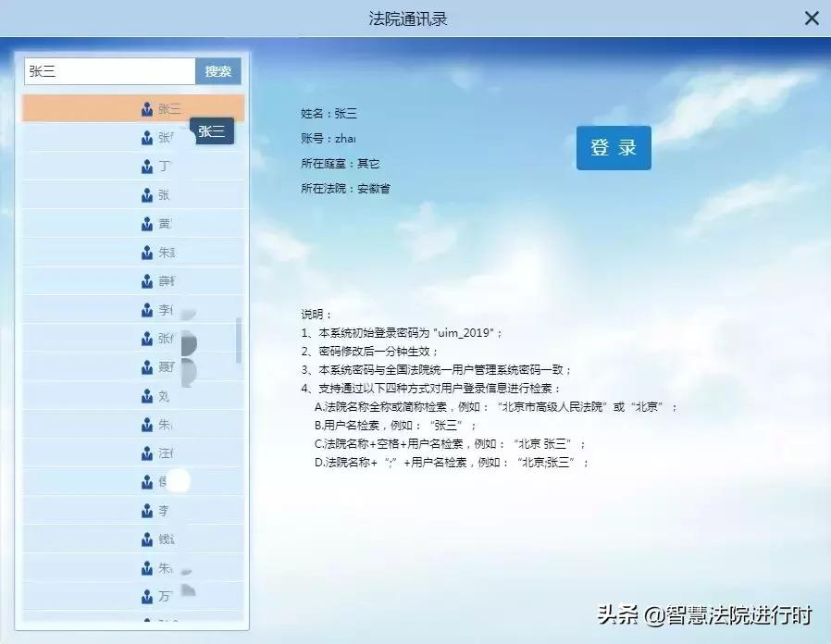Select the person icon for the 李 contact

click(149, 309)
